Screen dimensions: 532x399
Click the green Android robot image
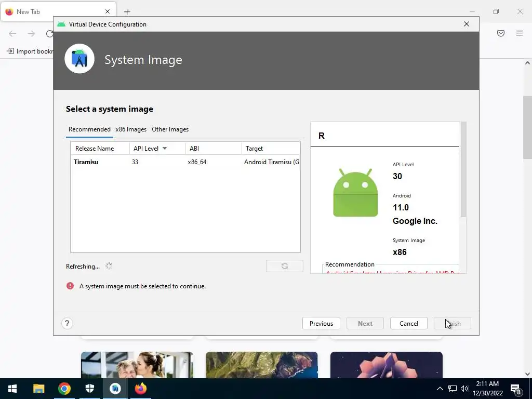pyautogui.click(x=355, y=192)
